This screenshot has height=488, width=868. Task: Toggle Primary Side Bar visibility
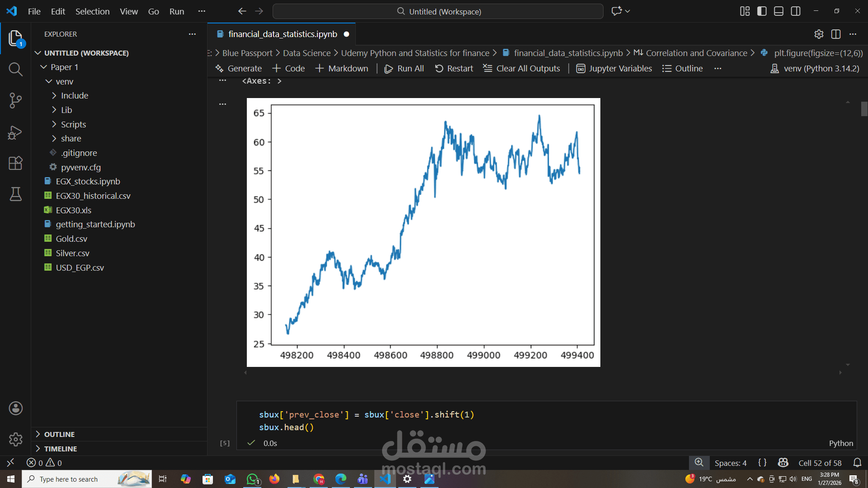pyautogui.click(x=762, y=11)
